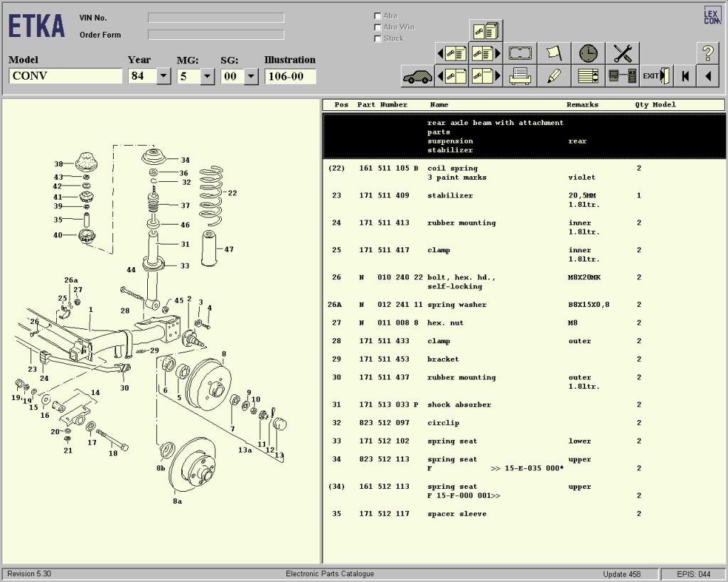Open the printer icon to print
This screenshot has width=728, height=582.
(x=520, y=76)
